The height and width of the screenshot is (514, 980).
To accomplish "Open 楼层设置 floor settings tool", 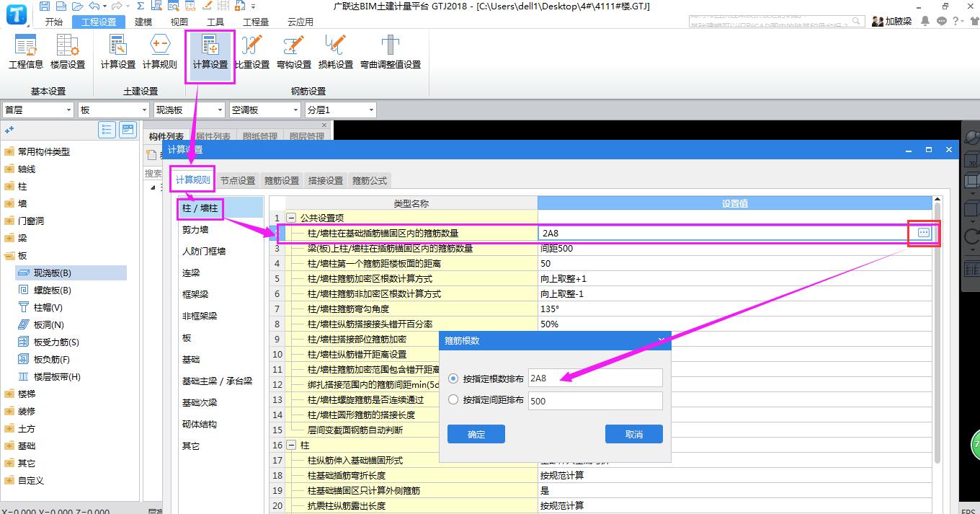I will [x=68, y=52].
